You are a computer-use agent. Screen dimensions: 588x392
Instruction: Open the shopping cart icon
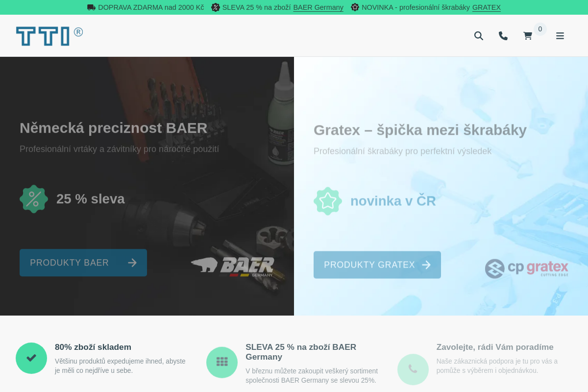pyautogui.click(x=528, y=35)
